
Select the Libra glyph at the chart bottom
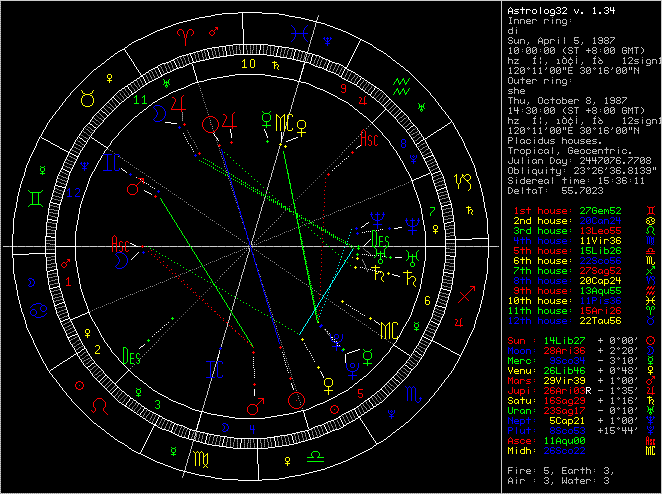314,455
